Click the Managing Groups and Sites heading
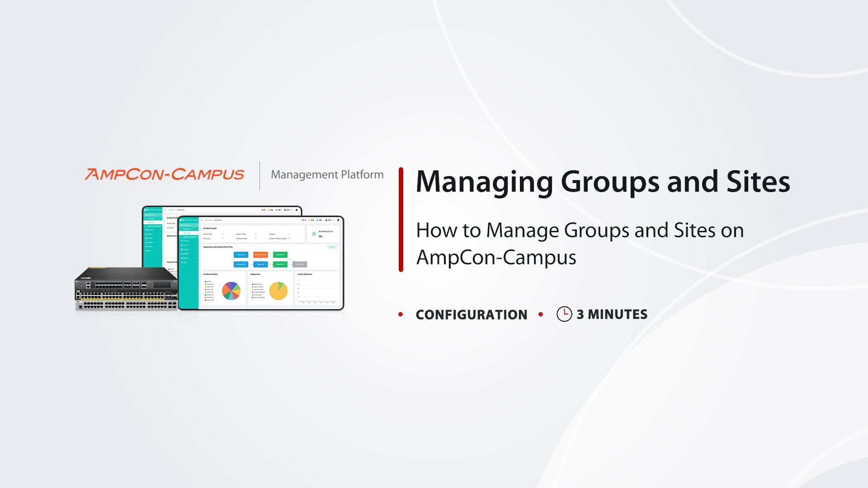 (x=603, y=182)
